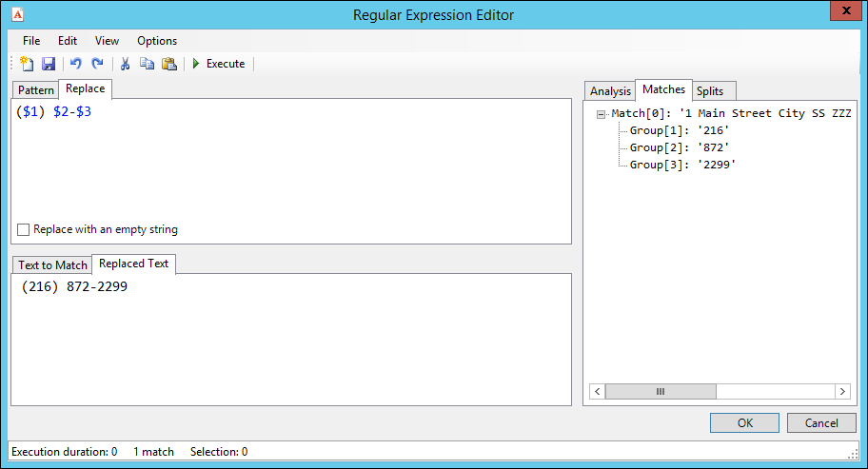Image resolution: width=868 pixels, height=469 pixels.
Task: Click the Undo arrow icon
Action: [76, 64]
